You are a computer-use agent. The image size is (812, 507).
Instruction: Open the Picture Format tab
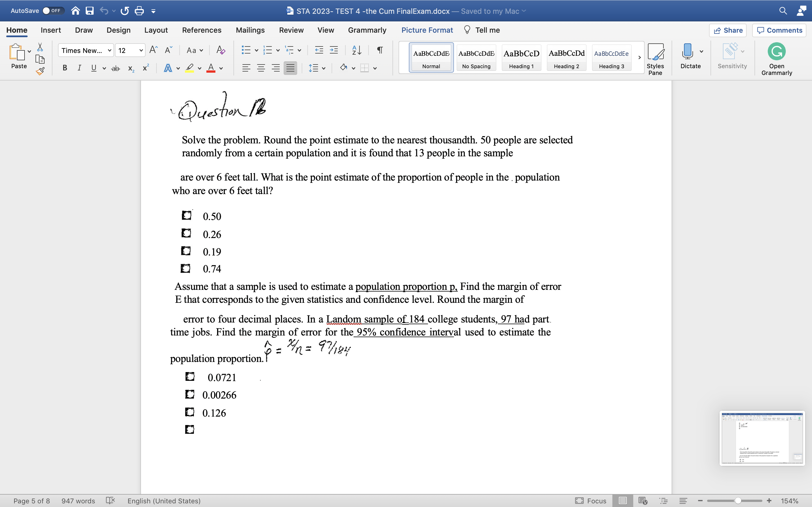(x=427, y=30)
